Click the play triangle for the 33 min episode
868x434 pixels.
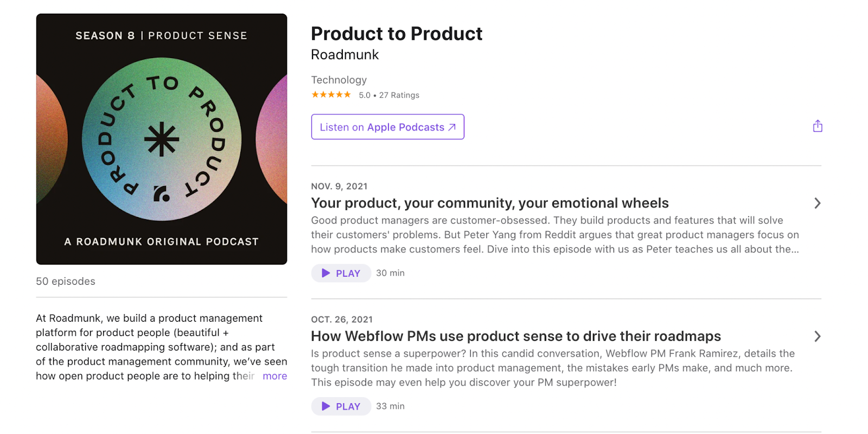325,406
